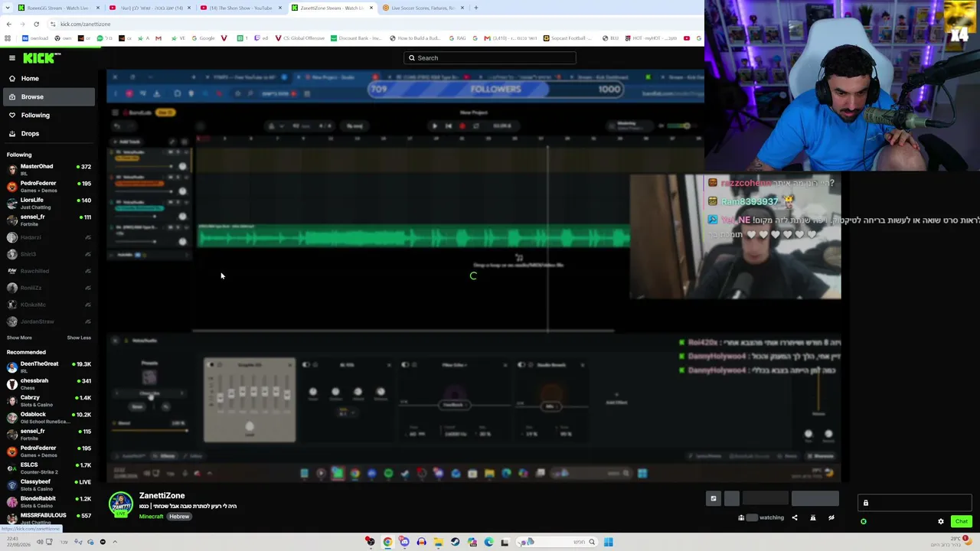Click the viewers count icon beside watching
The height and width of the screenshot is (551, 980).
tap(741, 518)
